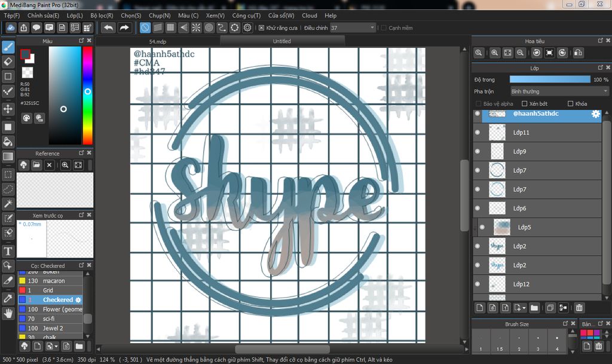Open the Tệp(F) menu
The height and width of the screenshot is (364, 612).
point(12,16)
